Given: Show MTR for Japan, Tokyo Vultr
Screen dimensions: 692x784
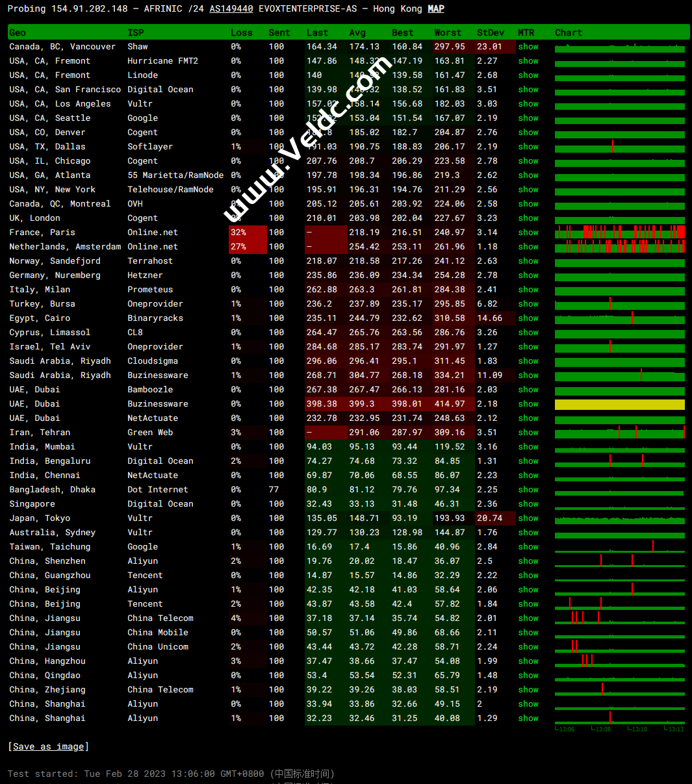Looking at the screenshot, I should tap(528, 518).
